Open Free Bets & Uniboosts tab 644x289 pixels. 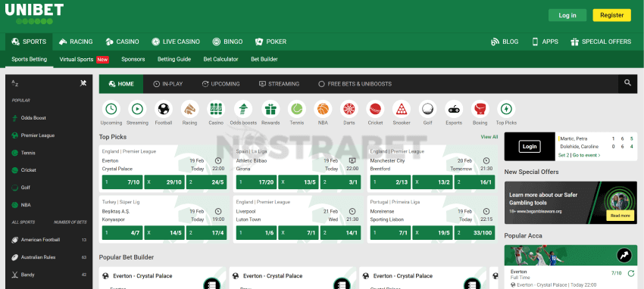(x=355, y=84)
